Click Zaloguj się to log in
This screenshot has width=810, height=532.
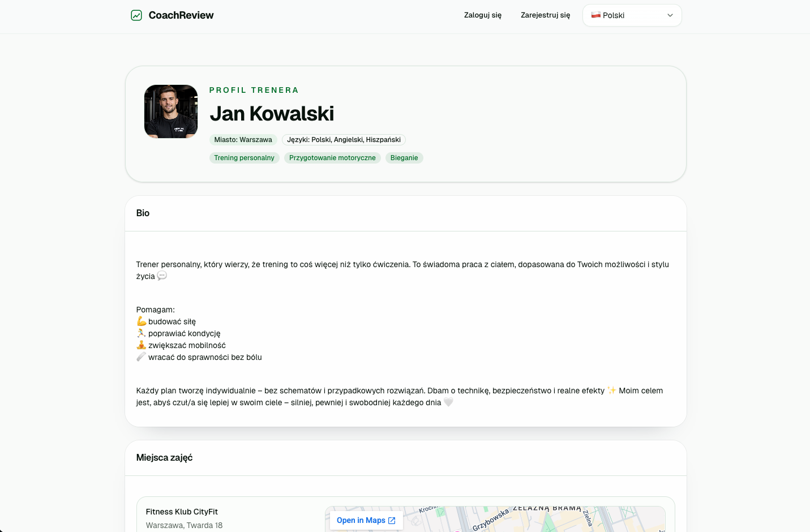click(483, 15)
